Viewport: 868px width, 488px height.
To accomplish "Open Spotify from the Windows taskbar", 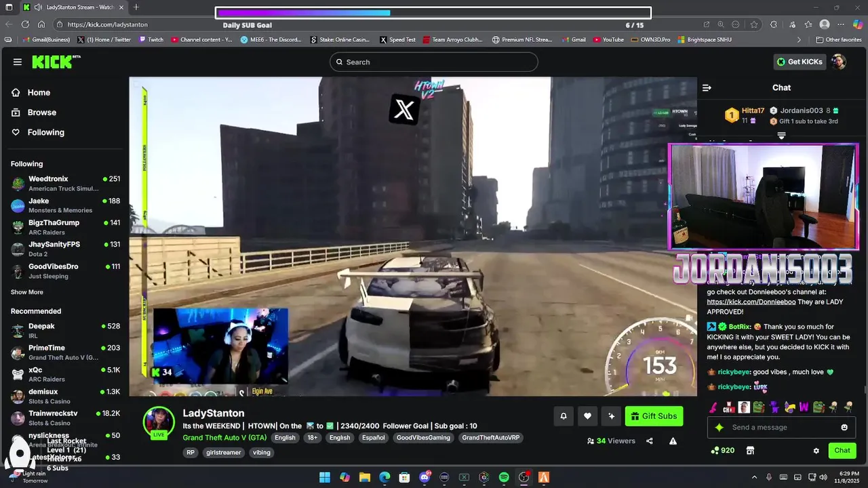I will point(504,477).
